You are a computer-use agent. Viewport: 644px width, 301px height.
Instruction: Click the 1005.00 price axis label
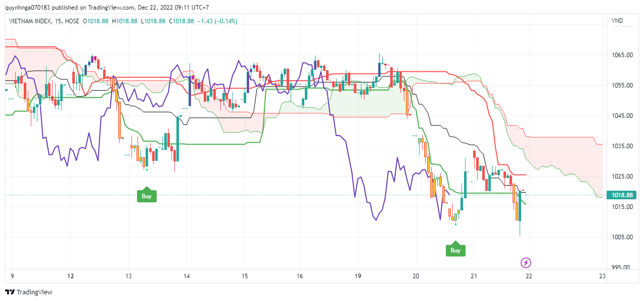tap(622, 237)
